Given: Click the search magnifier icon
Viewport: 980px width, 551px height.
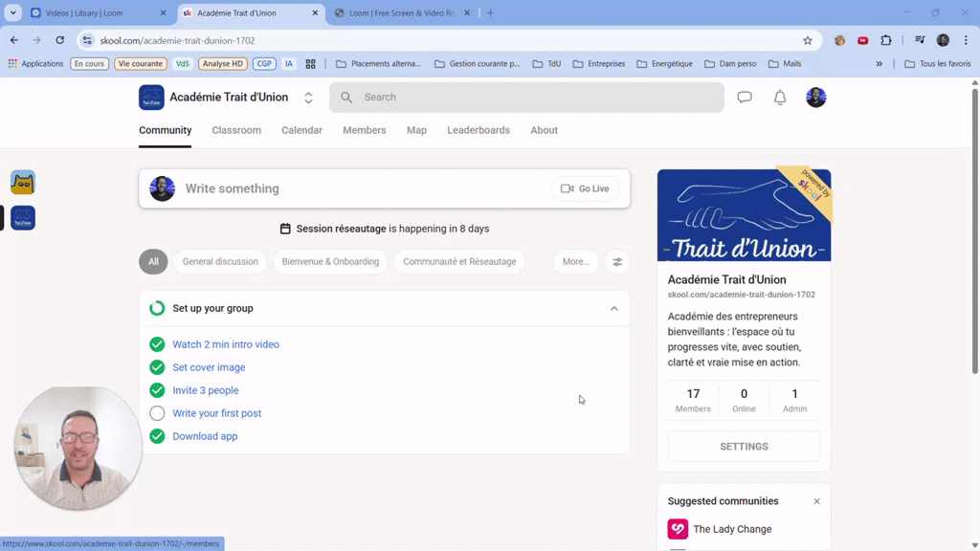Looking at the screenshot, I should point(346,98).
